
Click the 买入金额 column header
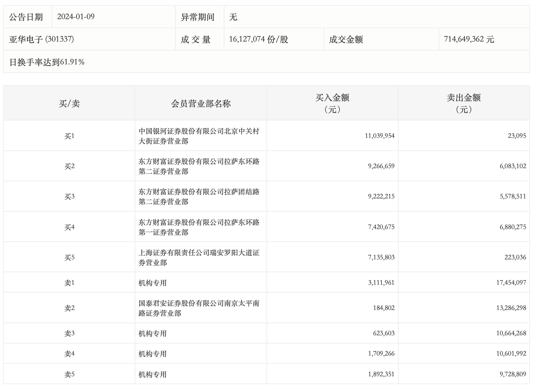332,103
